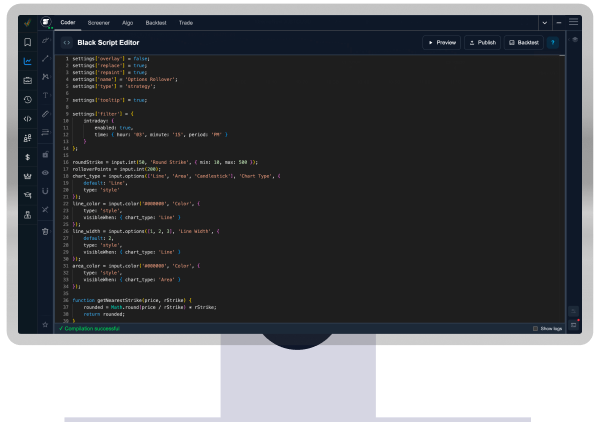Toggle the magnet snap tool
The width and height of the screenshot is (600, 425).
(45, 191)
